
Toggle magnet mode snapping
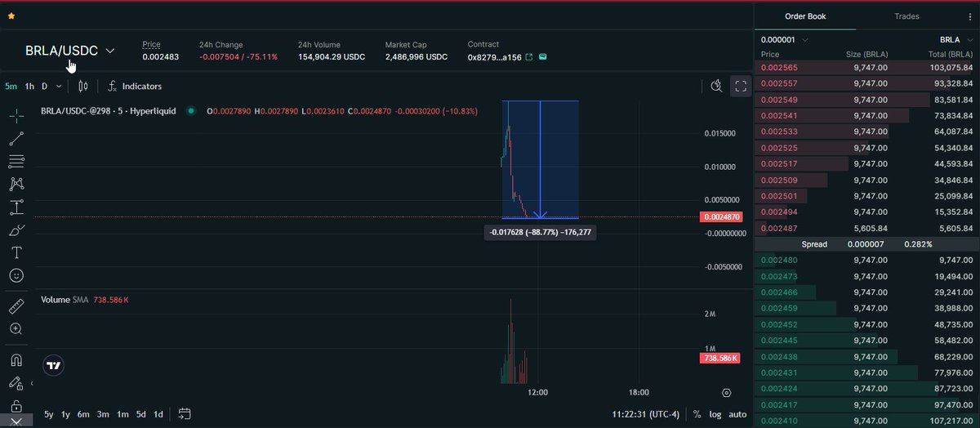(16, 360)
